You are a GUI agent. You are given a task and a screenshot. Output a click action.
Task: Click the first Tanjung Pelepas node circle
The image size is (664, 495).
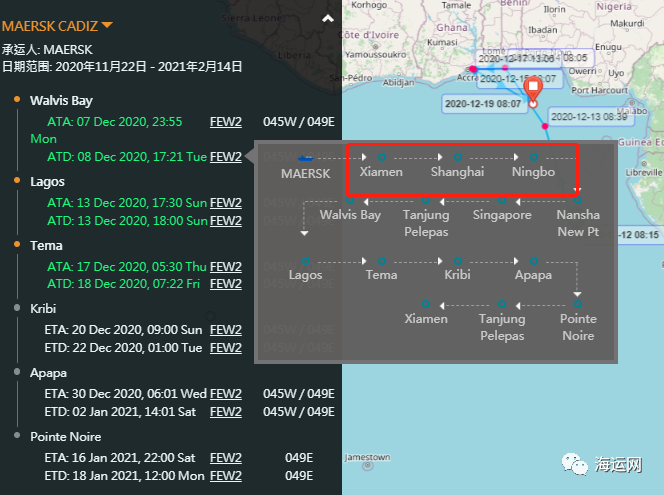(426, 200)
